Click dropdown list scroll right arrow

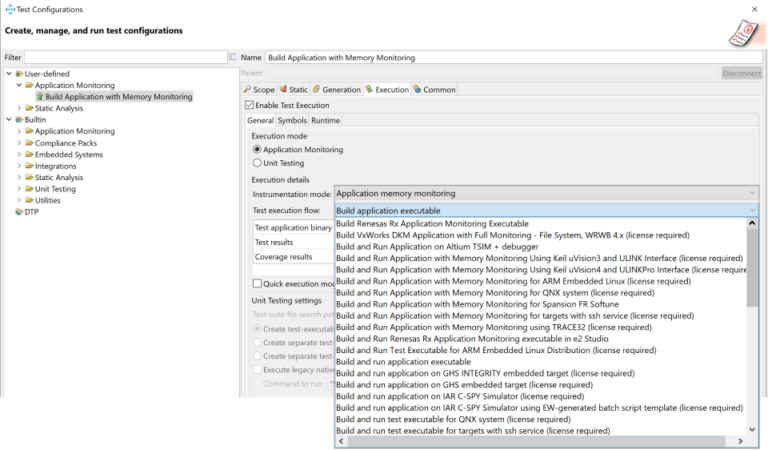point(741,441)
